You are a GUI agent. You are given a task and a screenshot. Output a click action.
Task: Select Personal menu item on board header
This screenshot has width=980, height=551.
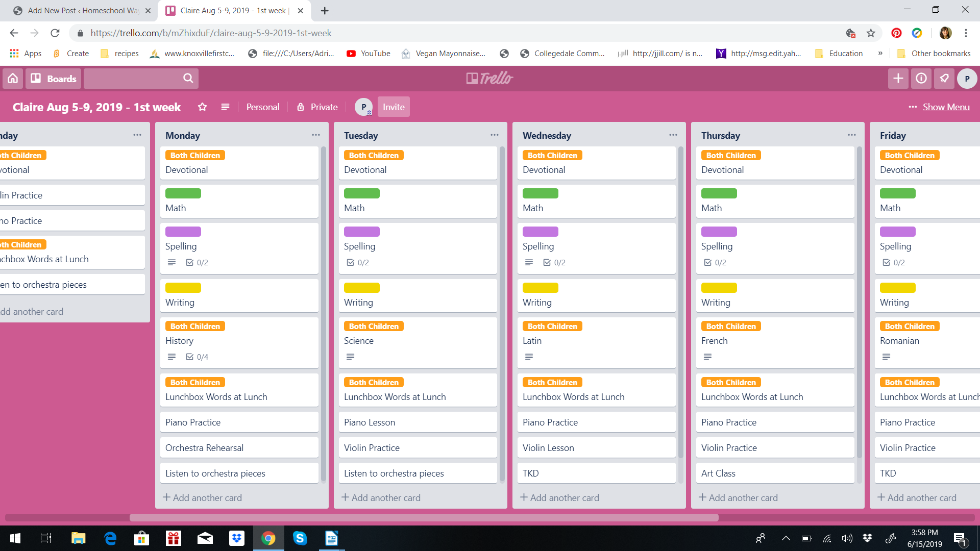pos(262,106)
